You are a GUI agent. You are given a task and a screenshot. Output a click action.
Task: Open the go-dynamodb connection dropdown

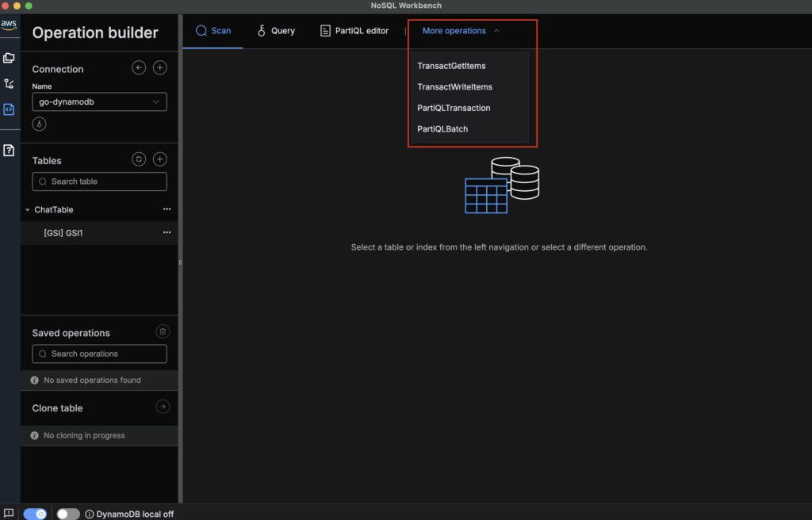point(99,101)
